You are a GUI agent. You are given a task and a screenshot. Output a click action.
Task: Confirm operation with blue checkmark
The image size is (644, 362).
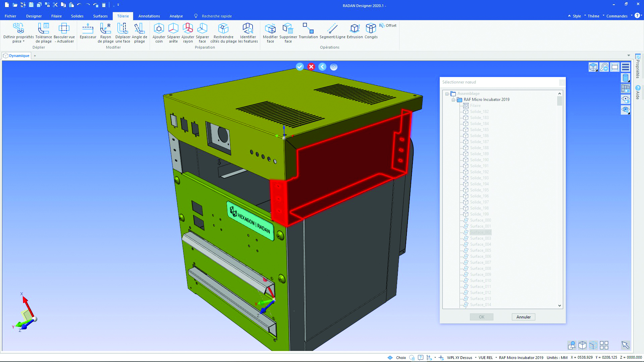[300, 67]
